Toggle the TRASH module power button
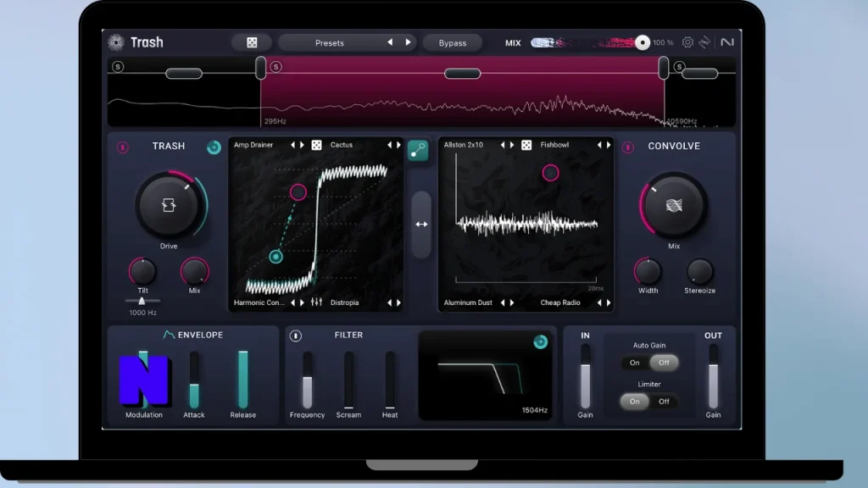 point(123,147)
